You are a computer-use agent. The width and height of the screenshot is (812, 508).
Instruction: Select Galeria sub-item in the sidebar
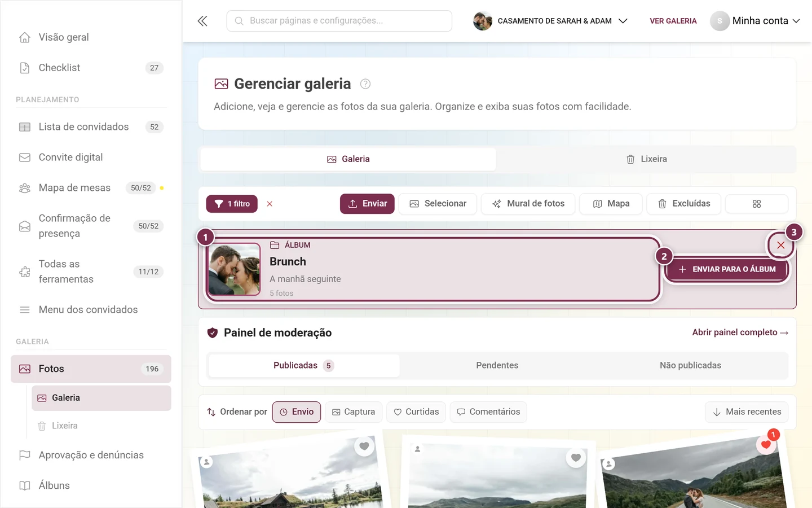tap(101, 398)
